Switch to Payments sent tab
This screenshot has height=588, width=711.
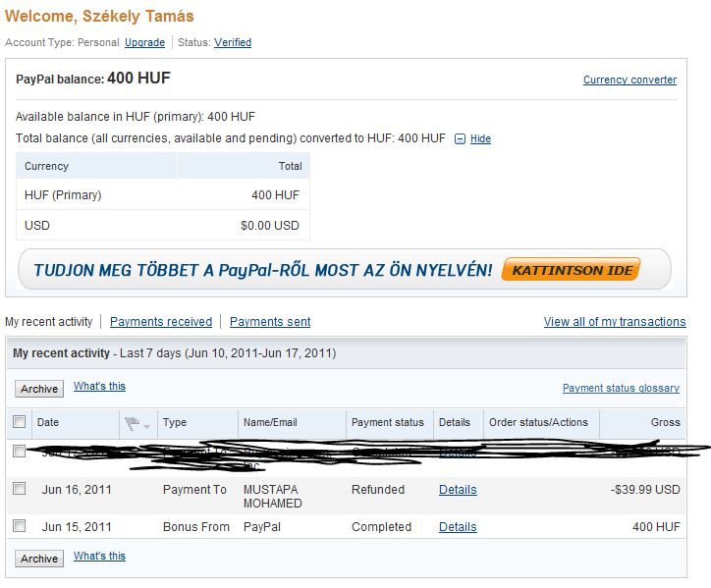[270, 321]
